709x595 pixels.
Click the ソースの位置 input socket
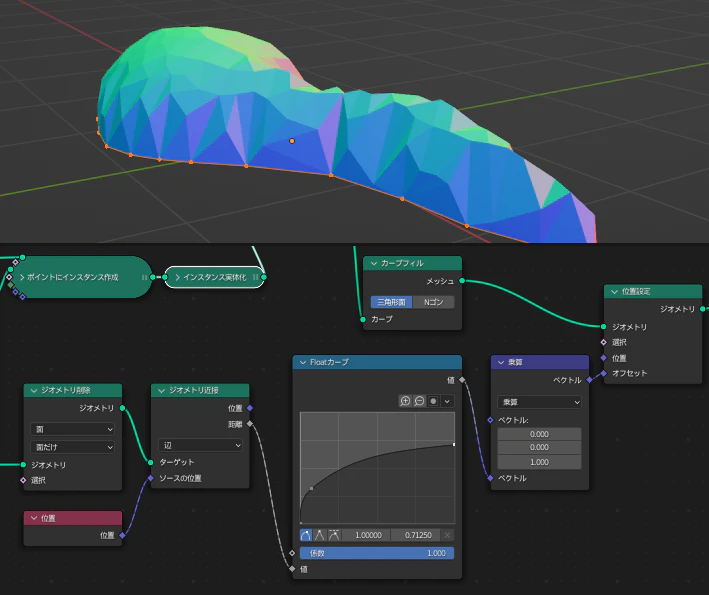coord(151,478)
